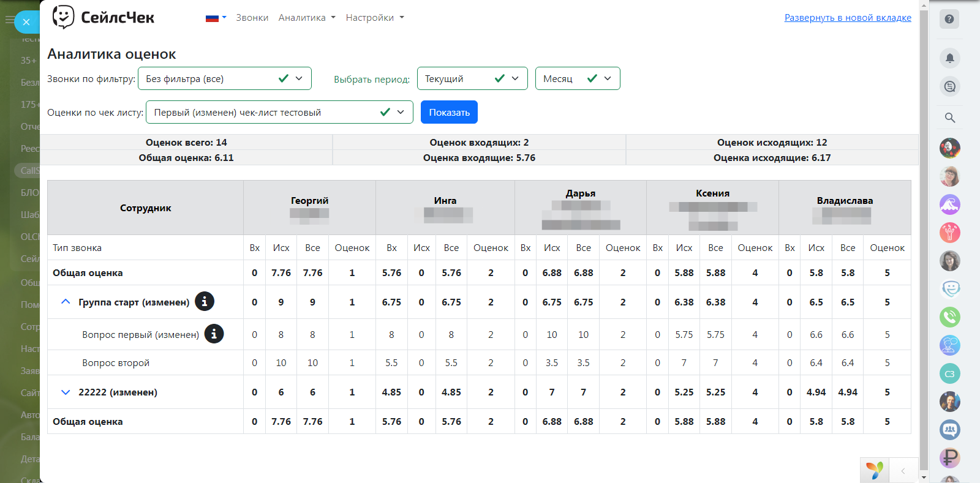The height and width of the screenshot is (483, 980).
Task: Open the Звонки по фильтру dropdown
Action: [x=224, y=78]
